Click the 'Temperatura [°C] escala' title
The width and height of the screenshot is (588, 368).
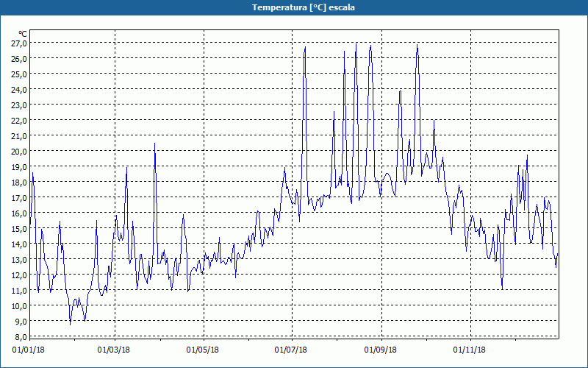pos(304,7)
